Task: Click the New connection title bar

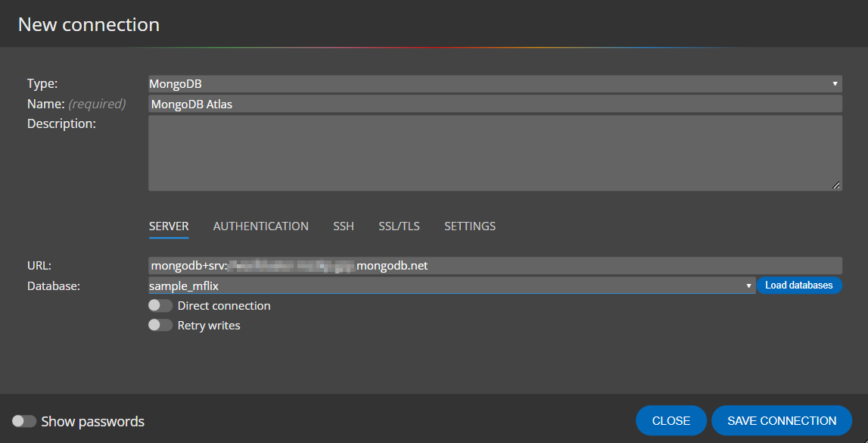Action: (88, 24)
